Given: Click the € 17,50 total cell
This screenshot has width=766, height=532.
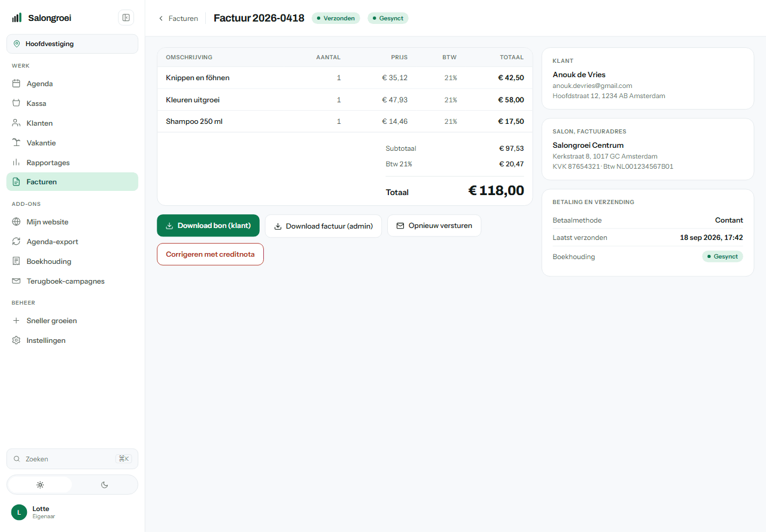Looking at the screenshot, I should pos(511,121).
